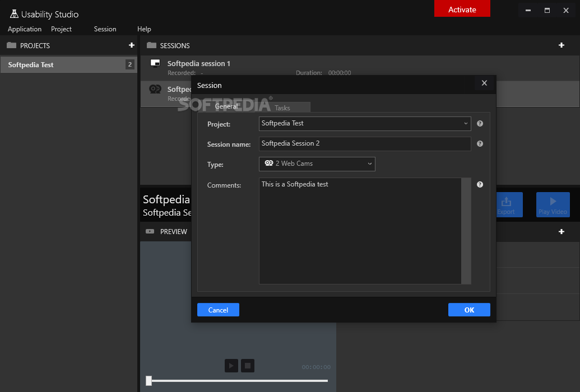
Task: Click screen recording icon of Softpedia session 1
Action: click(x=155, y=63)
